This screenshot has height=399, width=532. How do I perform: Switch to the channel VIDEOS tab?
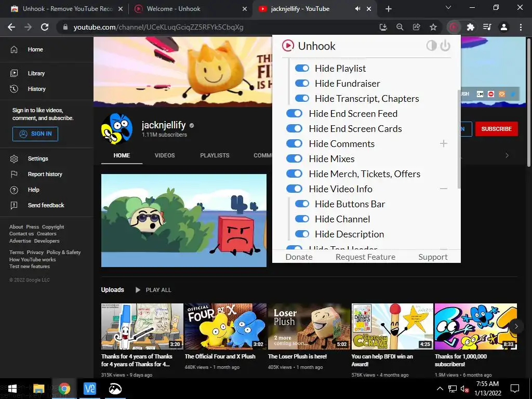pos(165,155)
